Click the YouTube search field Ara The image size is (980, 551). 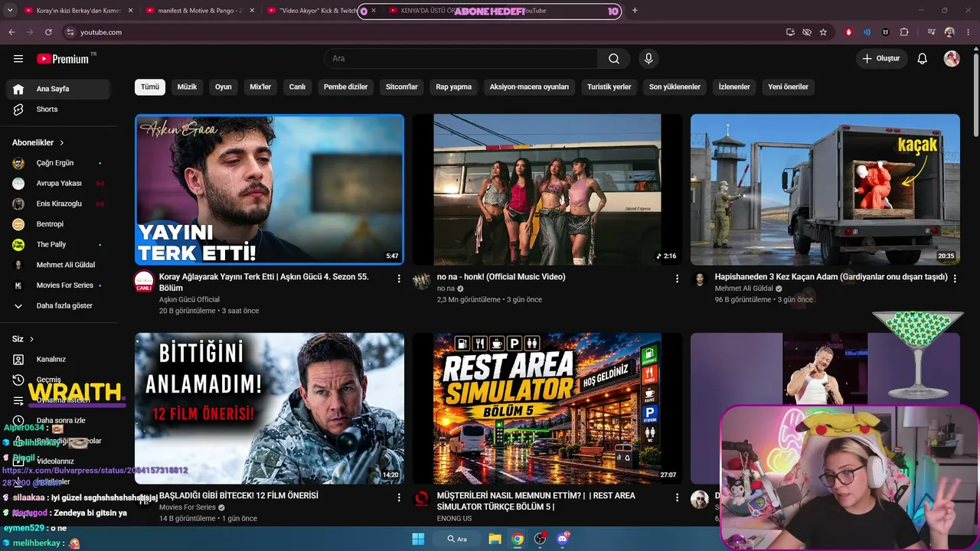(x=462, y=59)
